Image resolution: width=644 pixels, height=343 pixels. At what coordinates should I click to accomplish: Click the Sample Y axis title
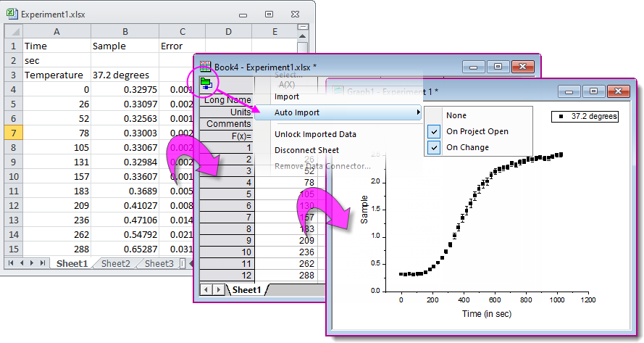pos(364,210)
